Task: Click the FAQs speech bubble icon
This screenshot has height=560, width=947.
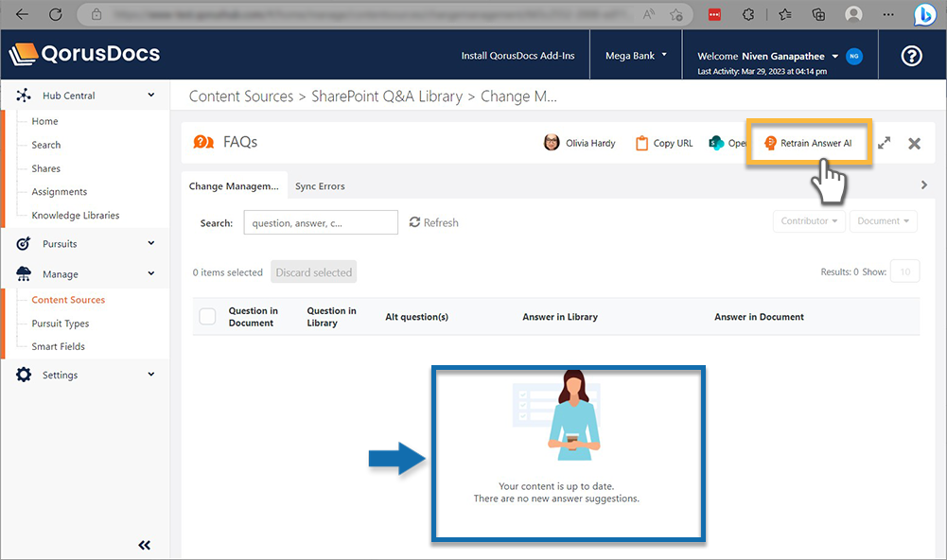Action: pyautogui.click(x=203, y=142)
